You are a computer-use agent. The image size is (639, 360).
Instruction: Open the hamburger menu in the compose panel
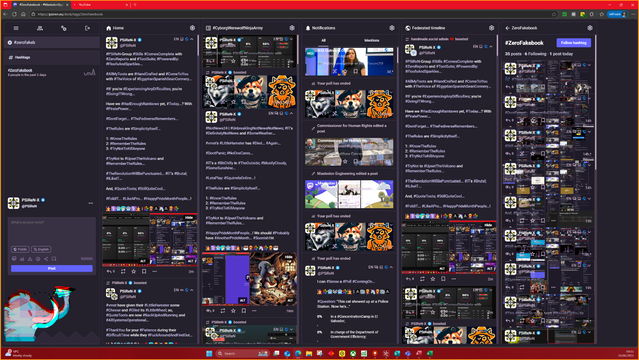tap(16, 28)
